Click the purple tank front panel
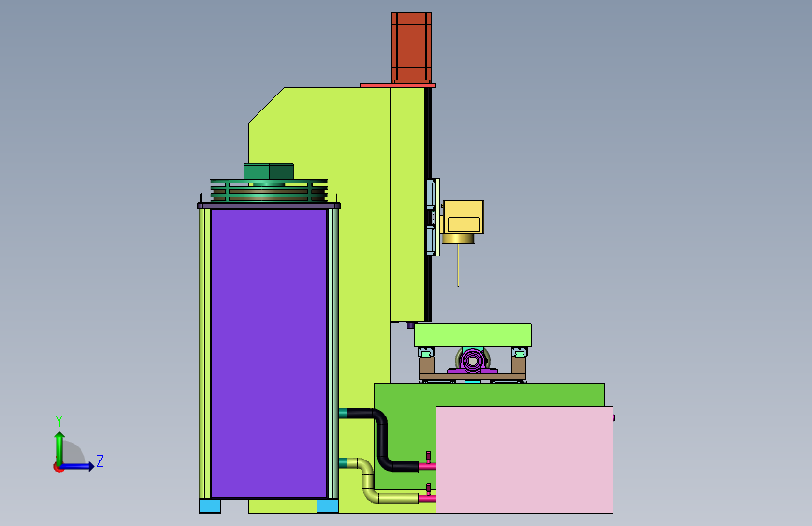 click(269, 353)
